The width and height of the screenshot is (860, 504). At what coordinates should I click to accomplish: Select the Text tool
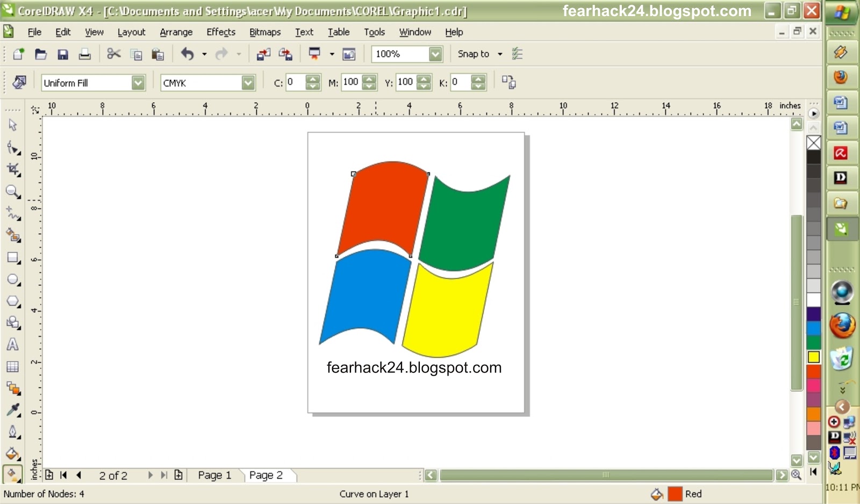13,345
